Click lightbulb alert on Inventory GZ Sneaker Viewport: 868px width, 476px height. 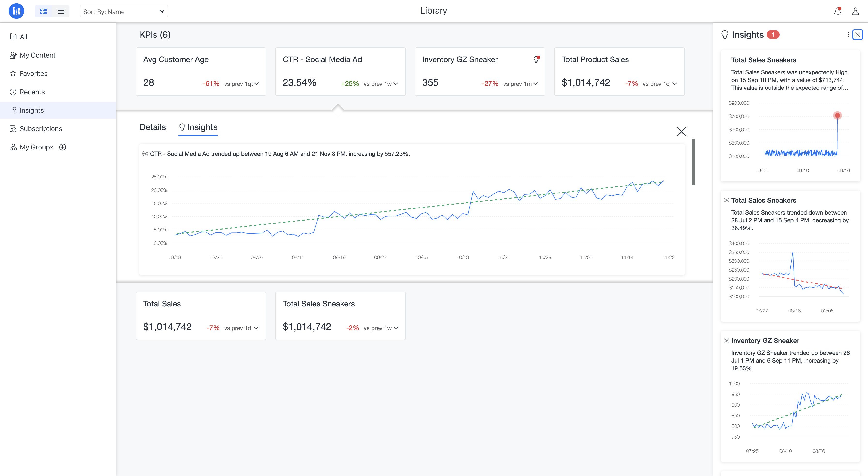[536, 59]
